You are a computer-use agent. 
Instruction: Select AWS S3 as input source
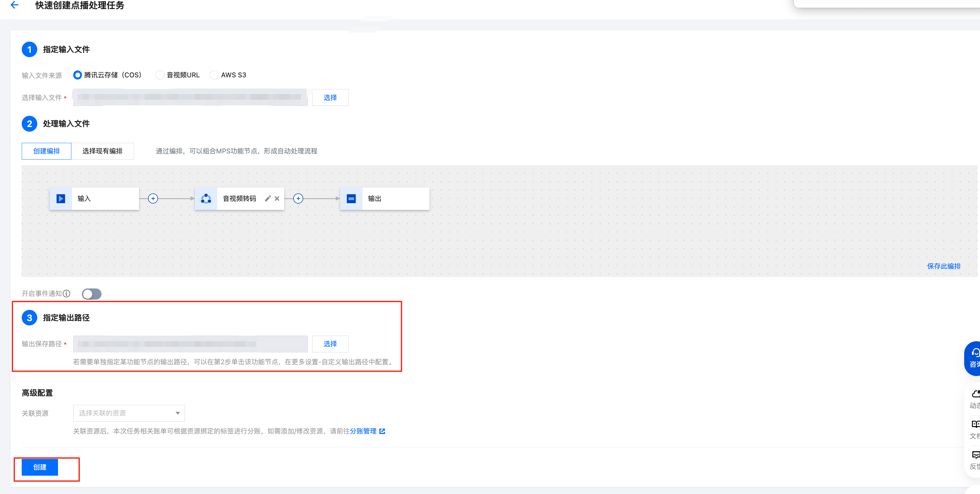tap(214, 75)
